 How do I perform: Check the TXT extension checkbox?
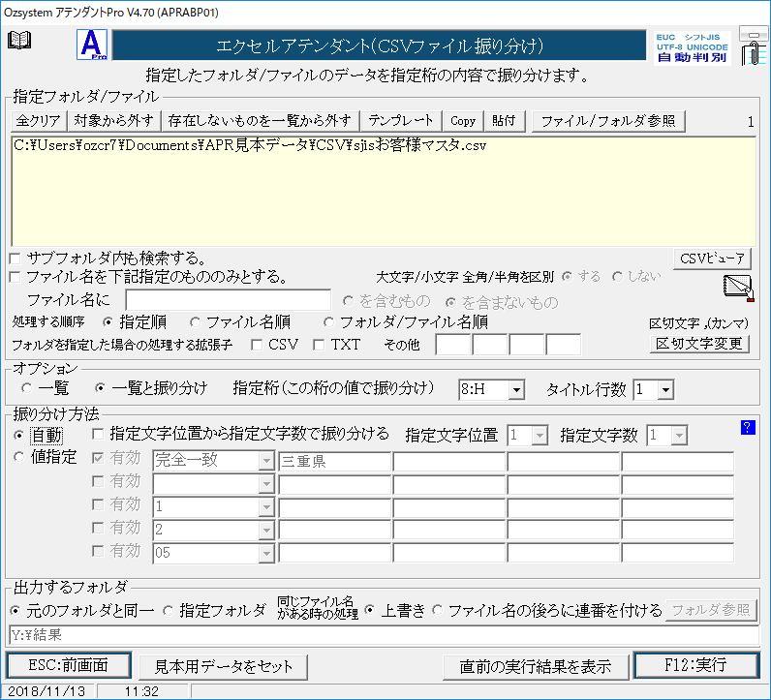point(319,345)
